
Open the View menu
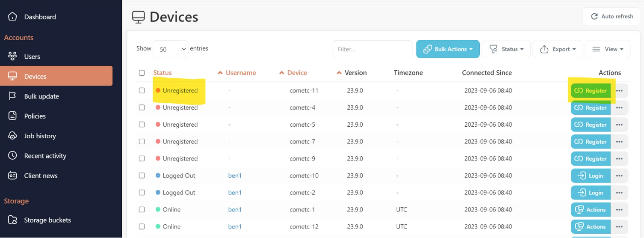click(x=607, y=49)
